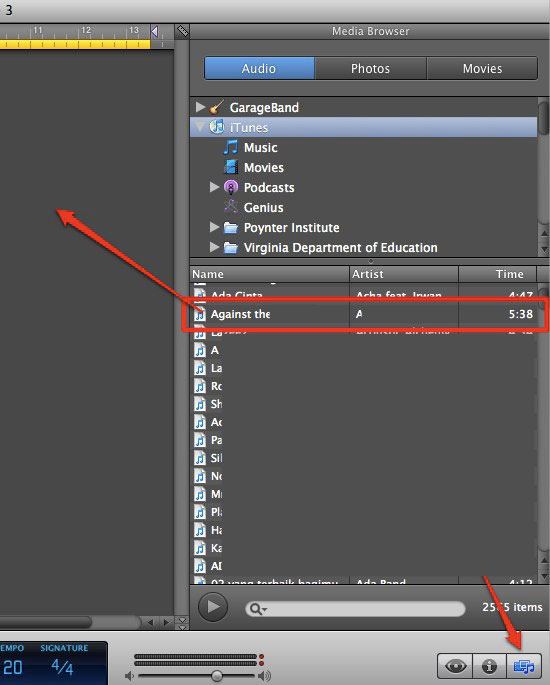Image resolution: width=550 pixels, height=685 pixels.
Task: Click the song list scroll down arrow
Action: pos(544,576)
